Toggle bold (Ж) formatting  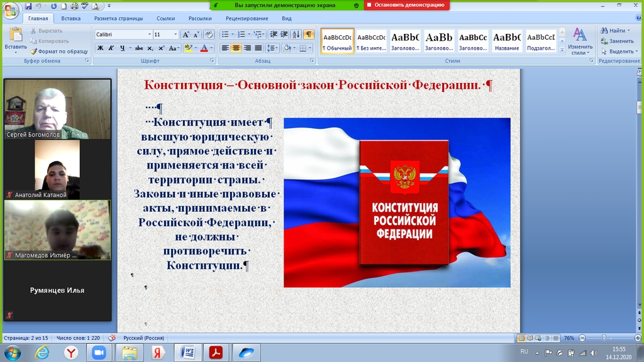[x=100, y=48]
